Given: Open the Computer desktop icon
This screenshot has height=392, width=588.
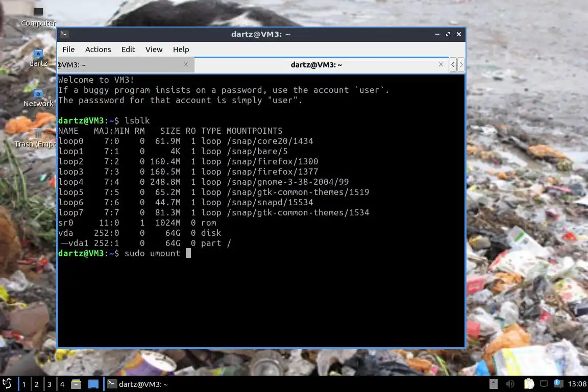Looking at the screenshot, I should coord(38,17).
